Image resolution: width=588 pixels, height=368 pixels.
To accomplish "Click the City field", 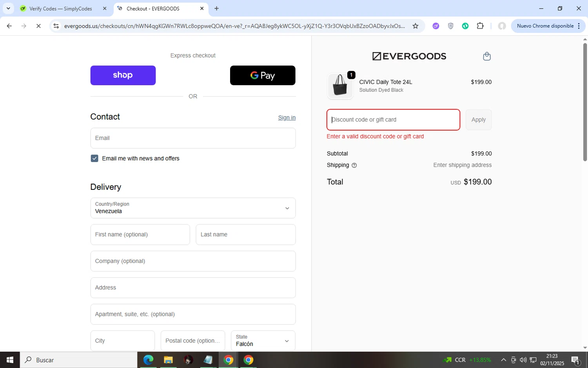I will tap(122, 341).
